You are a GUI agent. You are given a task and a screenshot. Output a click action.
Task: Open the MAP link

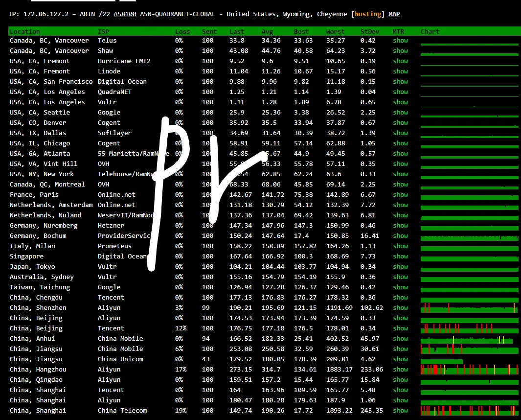tap(394, 14)
